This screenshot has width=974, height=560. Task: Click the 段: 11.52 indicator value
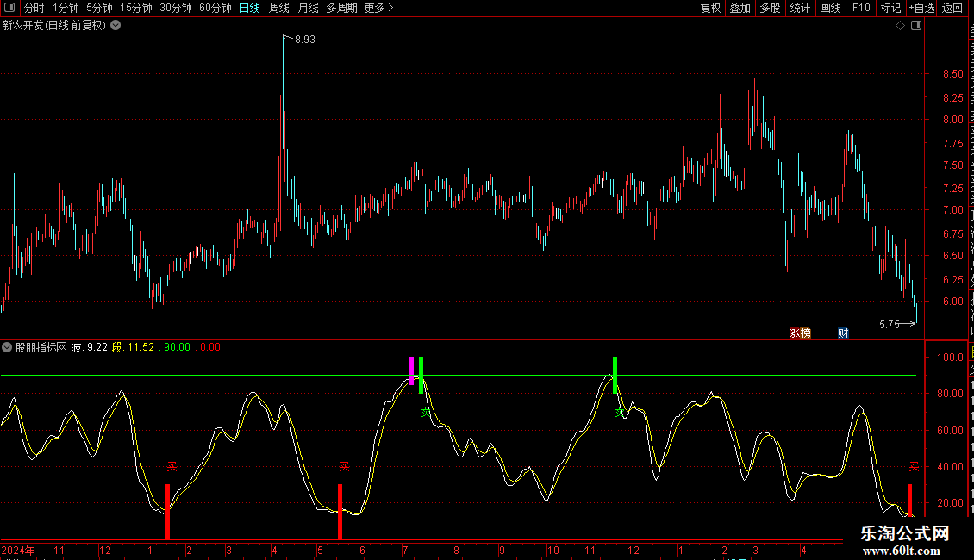(x=133, y=348)
